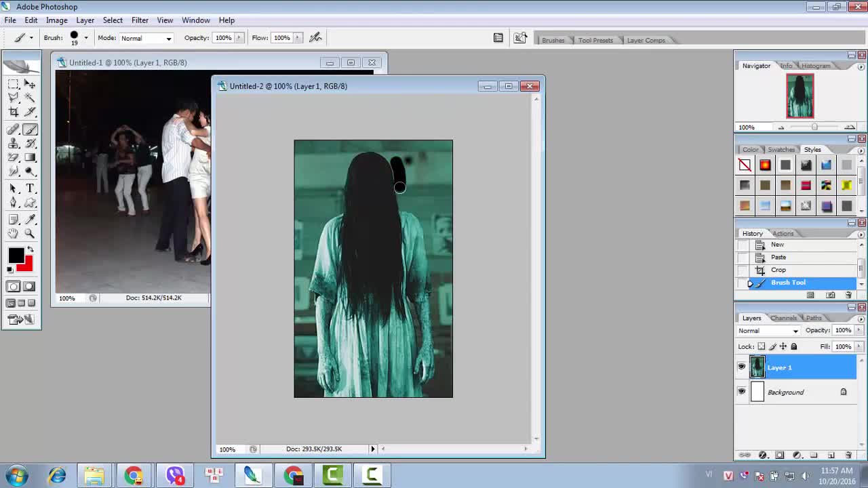Open Windows Start menu

click(x=16, y=476)
